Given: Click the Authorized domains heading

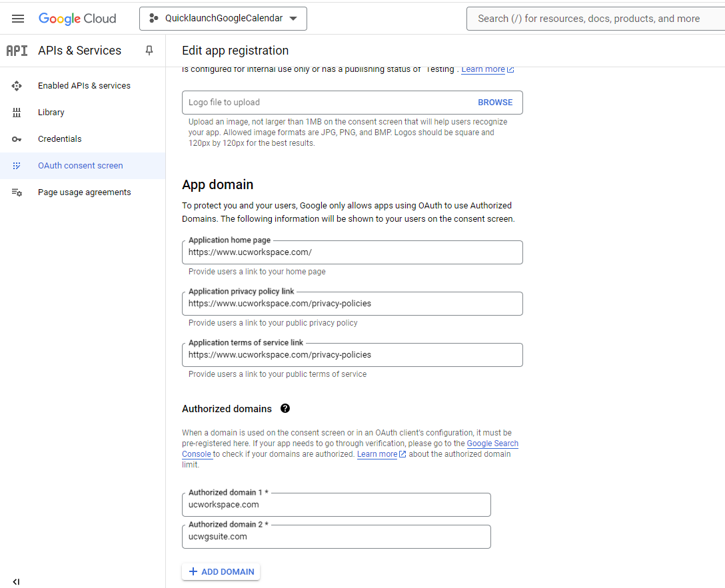Looking at the screenshot, I should tap(227, 409).
